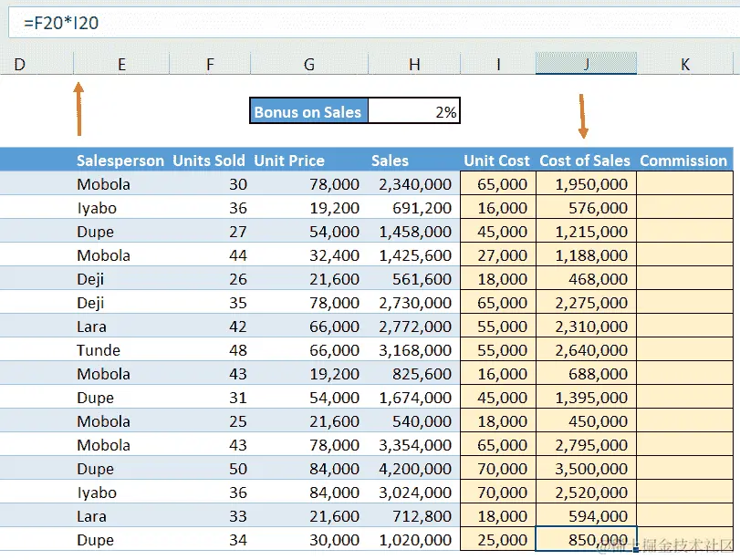Select Units Sold cell 50
The width and height of the screenshot is (740, 560).
pos(210,468)
